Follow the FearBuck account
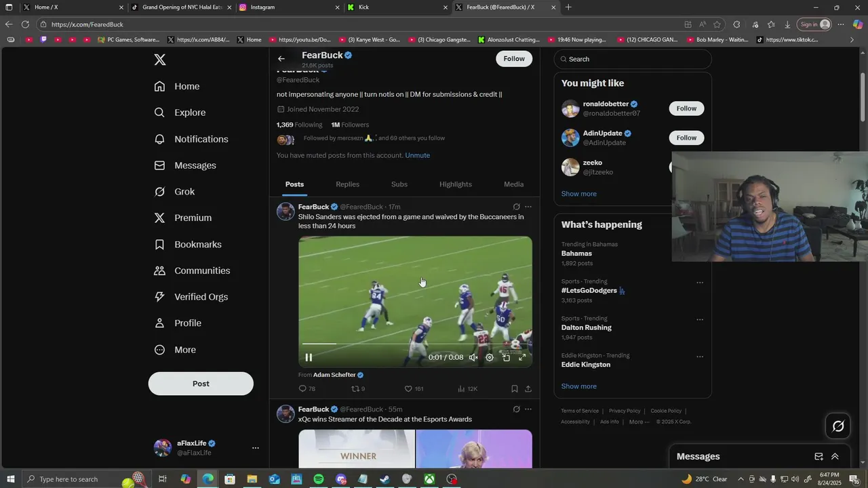The width and height of the screenshot is (868, 488). click(514, 59)
